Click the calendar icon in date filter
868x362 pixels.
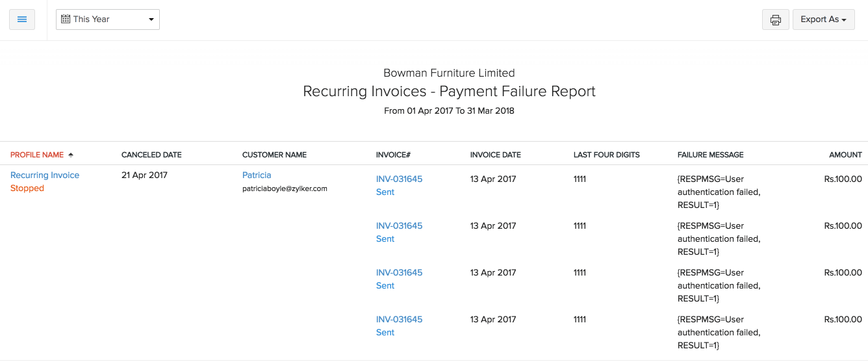pyautogui.click(x=66, y=19)
